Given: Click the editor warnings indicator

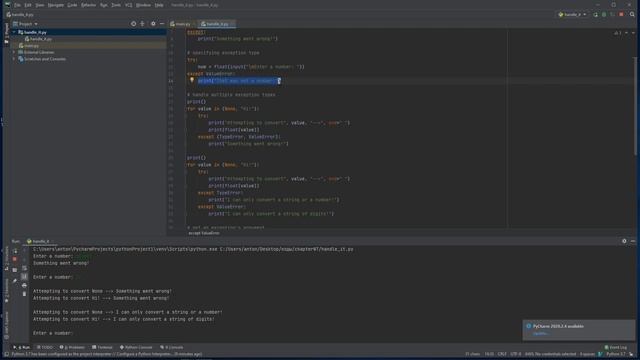Looking at the screenshot, I should [618, 33].
